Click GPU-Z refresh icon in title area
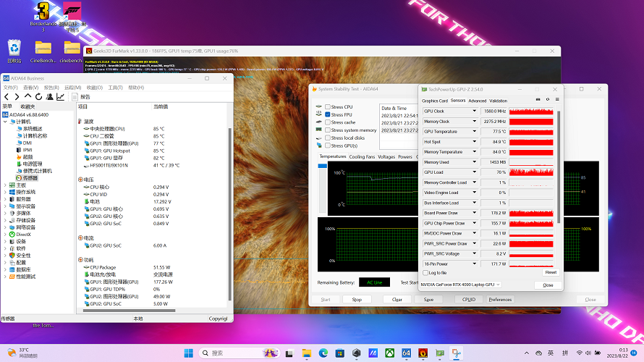 [x=548, y=99]
